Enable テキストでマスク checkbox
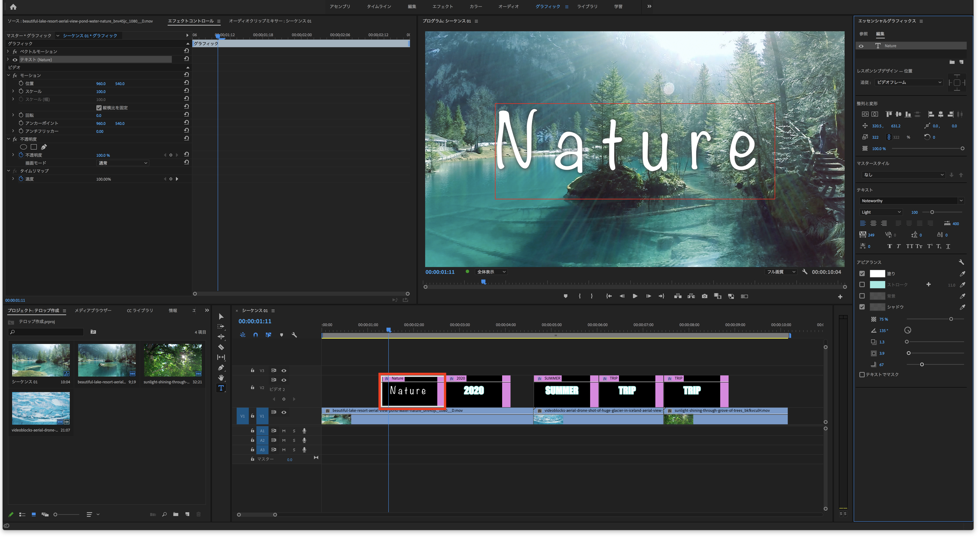The height and width of the screenshot is (538, 980). coord(862,374)
